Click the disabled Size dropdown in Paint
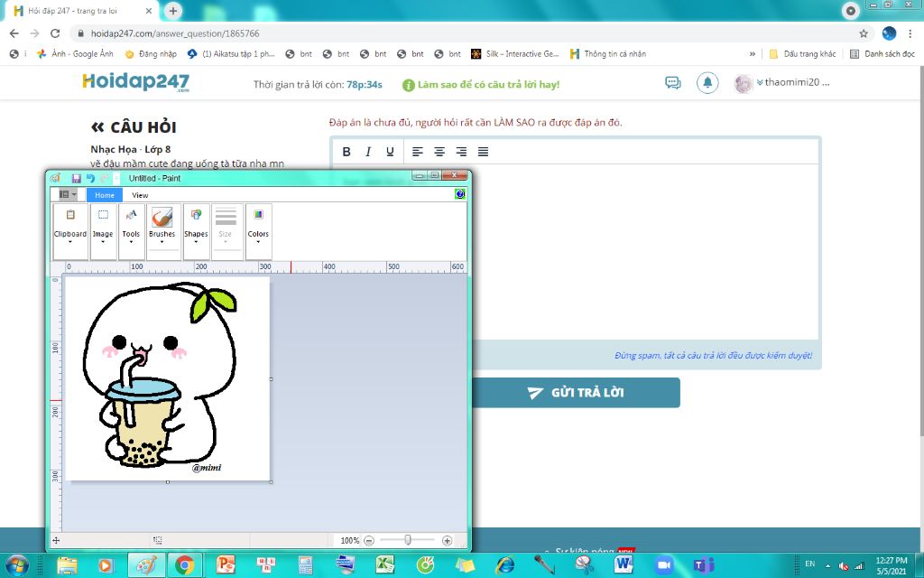The height and width of the screenshot is (578, 924). 226,231
